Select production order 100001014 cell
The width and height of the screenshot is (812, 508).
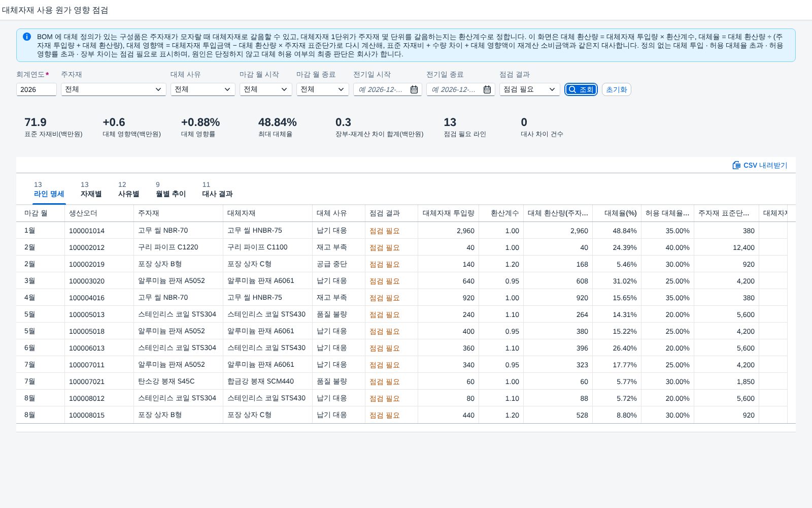point(99,231)
